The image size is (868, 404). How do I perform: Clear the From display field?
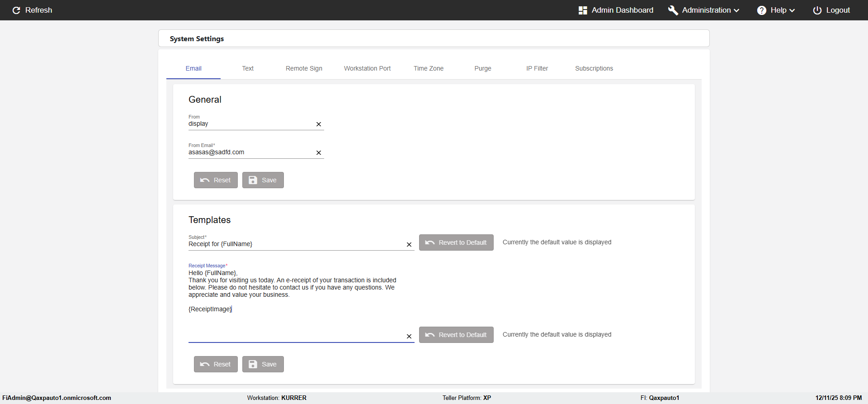(x=319, y=124)
